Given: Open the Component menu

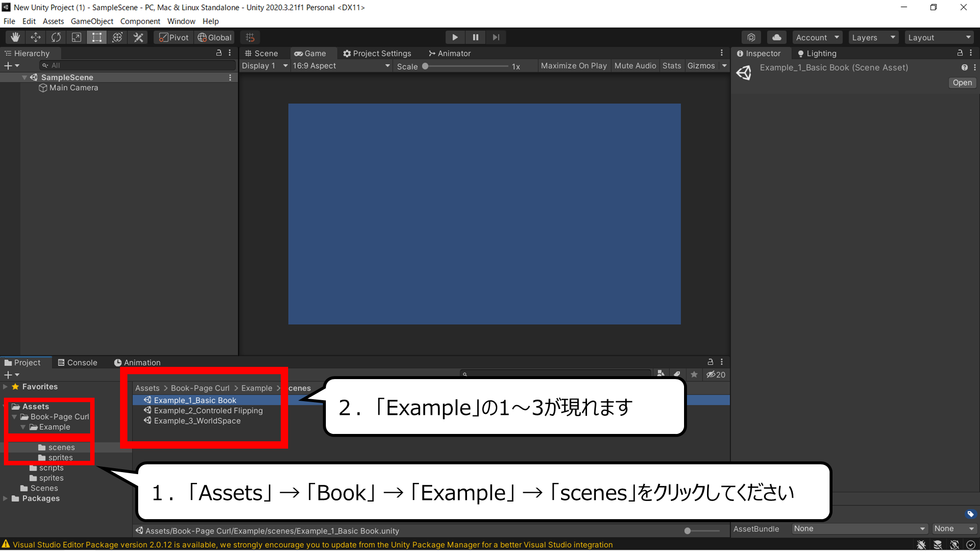Looking at the screenshot, I should [140, 21].
